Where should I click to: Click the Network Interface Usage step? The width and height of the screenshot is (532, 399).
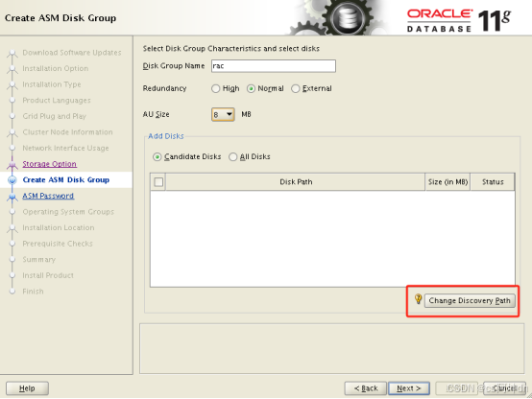click(x=66, y=148)
